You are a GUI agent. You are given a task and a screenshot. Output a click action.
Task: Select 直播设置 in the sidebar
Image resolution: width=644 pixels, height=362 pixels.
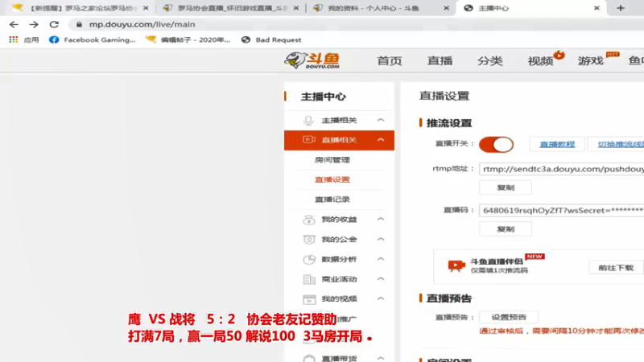pyautogui.click(x=332, y=179)
